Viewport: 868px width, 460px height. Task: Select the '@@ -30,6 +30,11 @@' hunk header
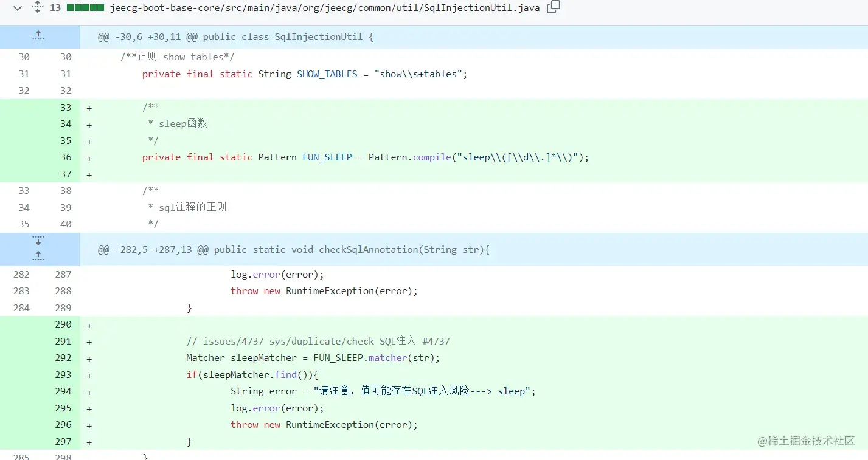pyautogui.click(x=236, y=37)
